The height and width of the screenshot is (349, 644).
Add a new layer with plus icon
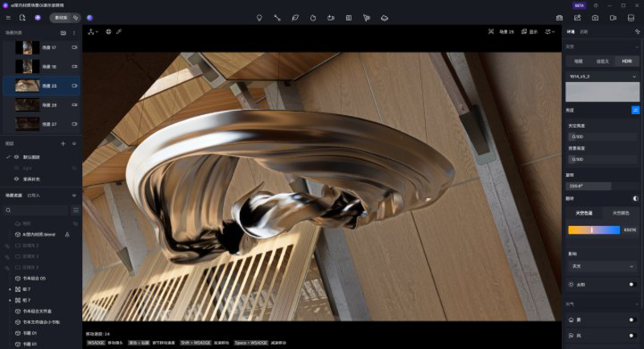coord(63,143)
